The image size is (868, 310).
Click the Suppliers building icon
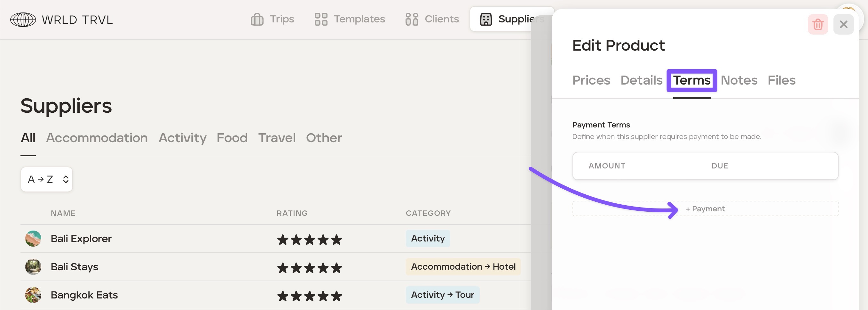485,19
